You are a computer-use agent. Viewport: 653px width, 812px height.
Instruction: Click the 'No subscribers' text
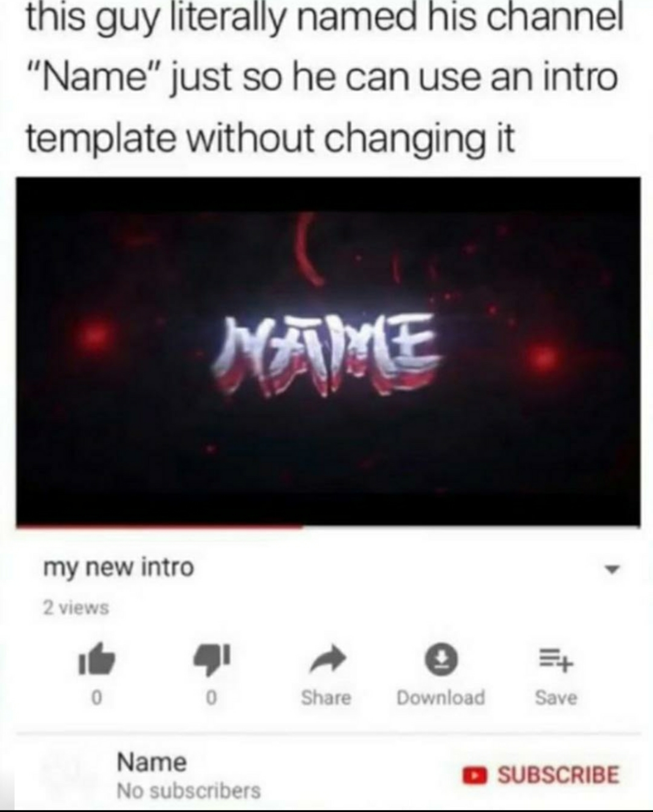tap(189, 791)
